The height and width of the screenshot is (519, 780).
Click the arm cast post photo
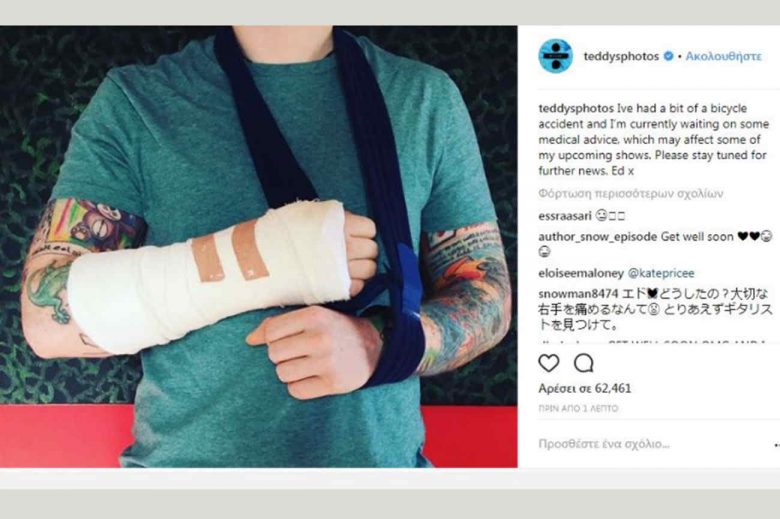pos(259,247)
